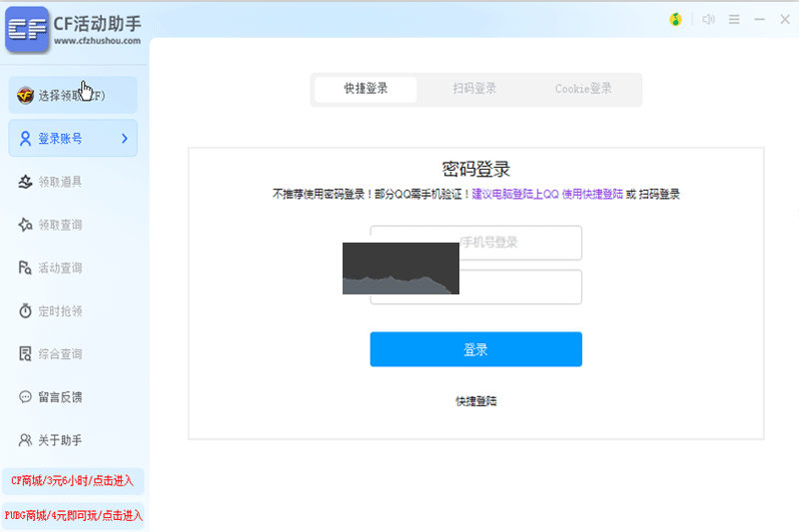Image resolution: width=799 pixels, height=532 pixels.
Task: Open the CF商城/3元6小时 promo link
Action: pos(73,481)
